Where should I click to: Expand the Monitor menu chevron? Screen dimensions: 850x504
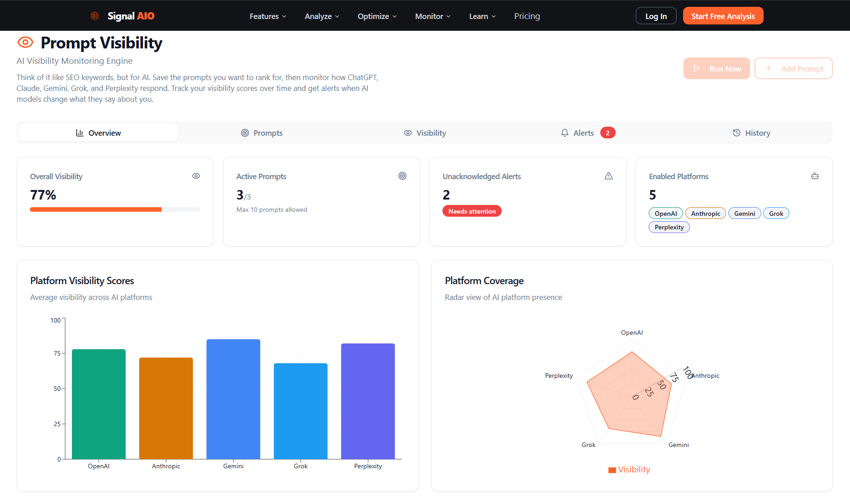pos(448,16)
